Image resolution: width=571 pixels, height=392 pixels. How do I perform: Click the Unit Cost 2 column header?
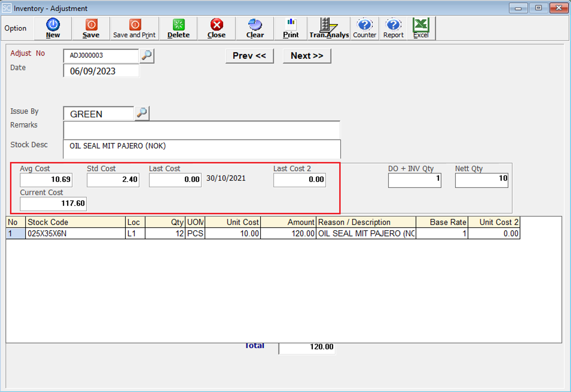coord(494,222)
